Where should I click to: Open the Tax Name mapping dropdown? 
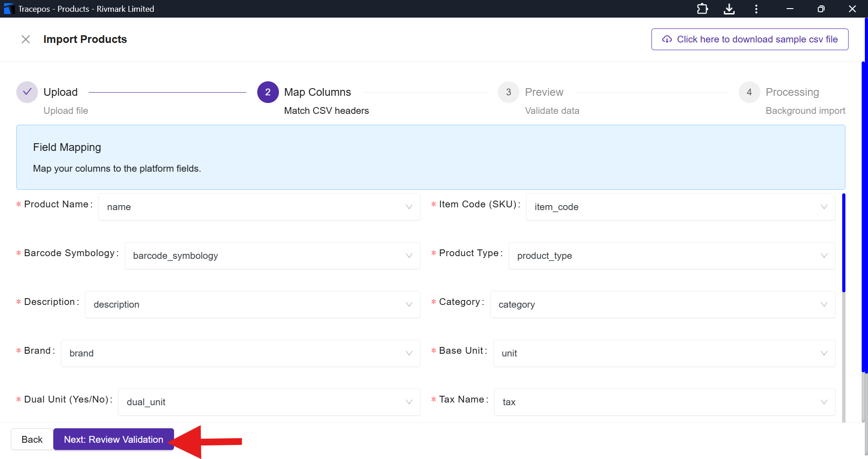[665, 402]
